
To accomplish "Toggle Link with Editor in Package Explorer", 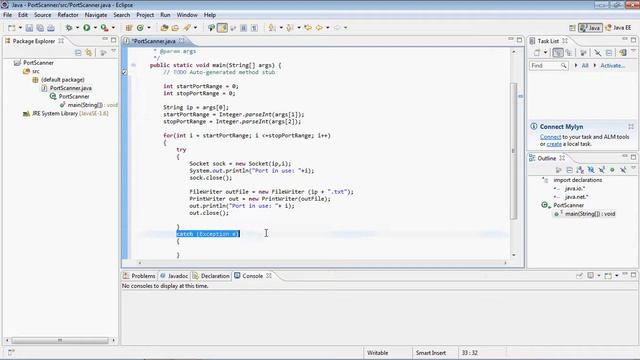I will (89, 53).
